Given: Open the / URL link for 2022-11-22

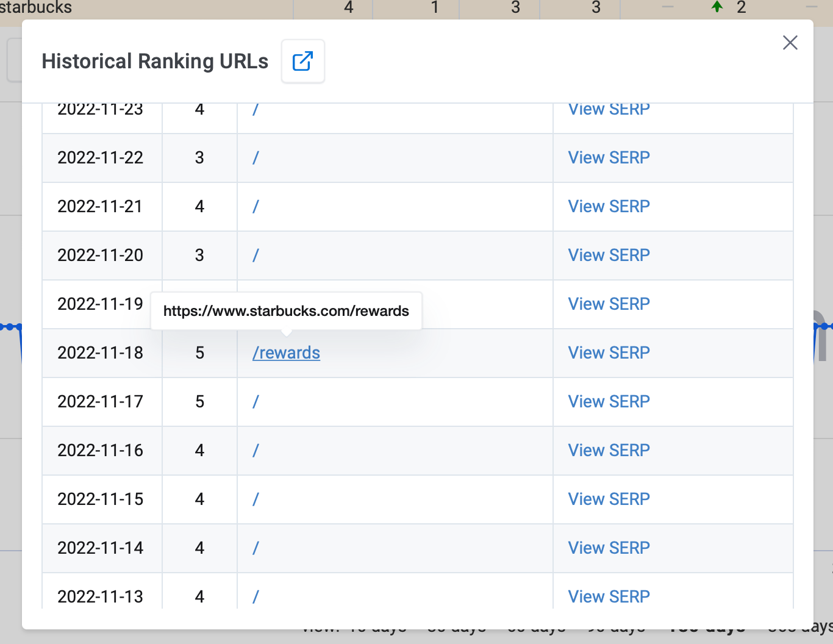Looking at the screenshot, I should point(256,157).
